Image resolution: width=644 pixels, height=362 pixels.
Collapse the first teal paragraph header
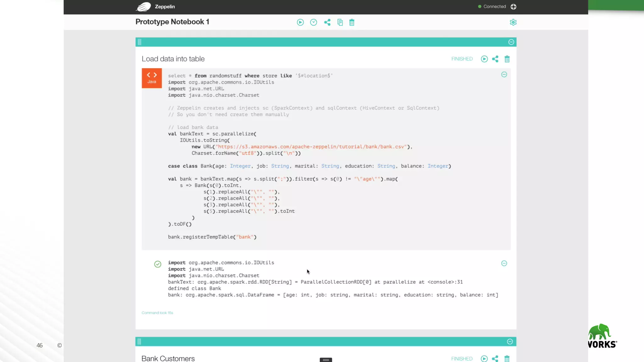(511, 42)
